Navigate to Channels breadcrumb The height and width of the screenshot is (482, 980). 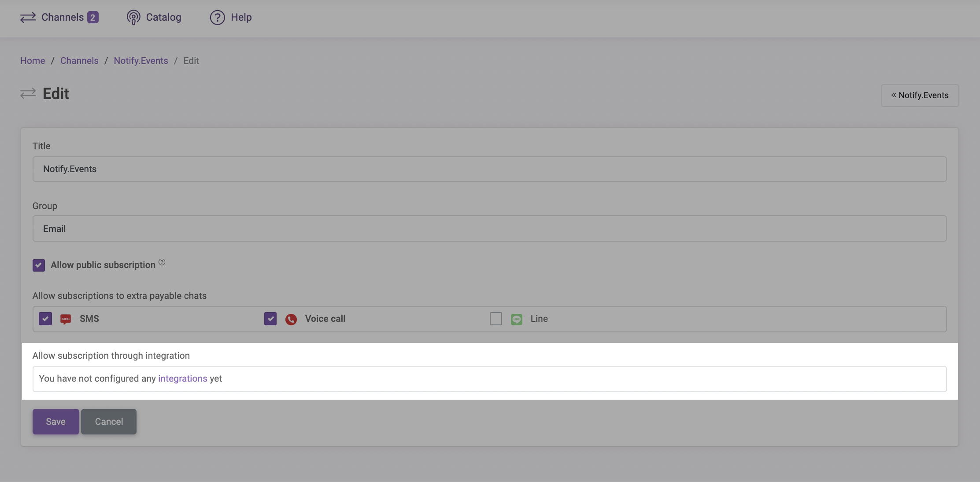(79, 61)
